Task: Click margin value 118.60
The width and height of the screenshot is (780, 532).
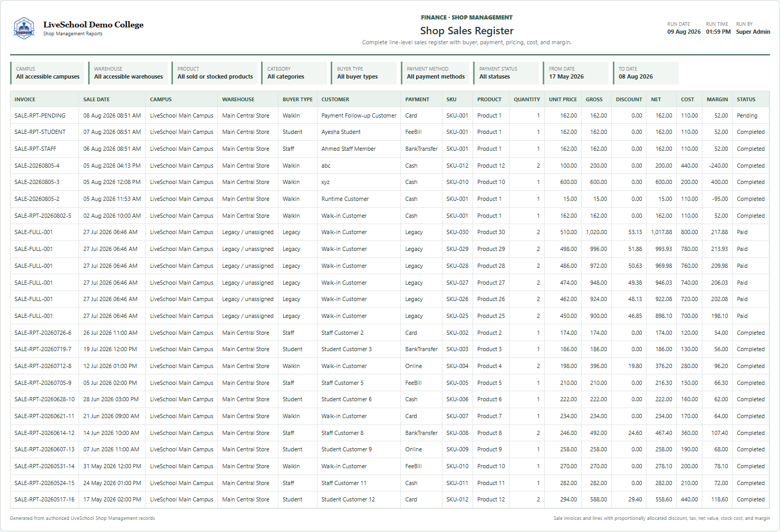Action: coord(719,499)
